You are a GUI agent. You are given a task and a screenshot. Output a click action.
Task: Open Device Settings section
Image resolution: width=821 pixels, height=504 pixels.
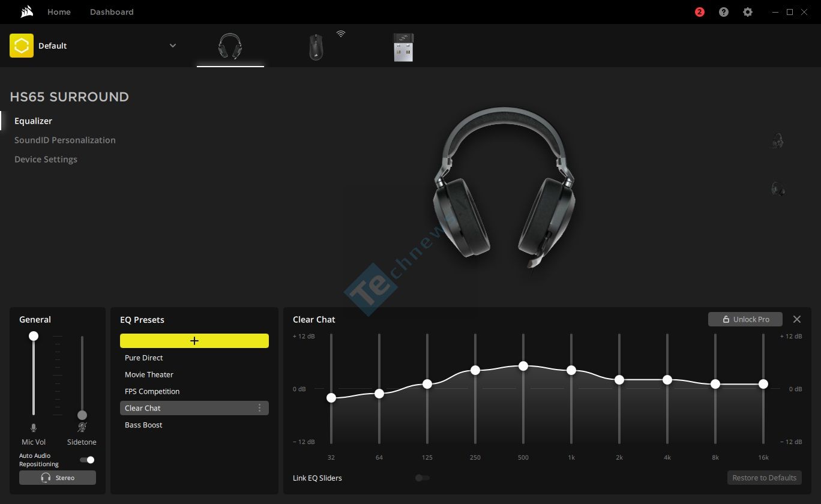46,159
